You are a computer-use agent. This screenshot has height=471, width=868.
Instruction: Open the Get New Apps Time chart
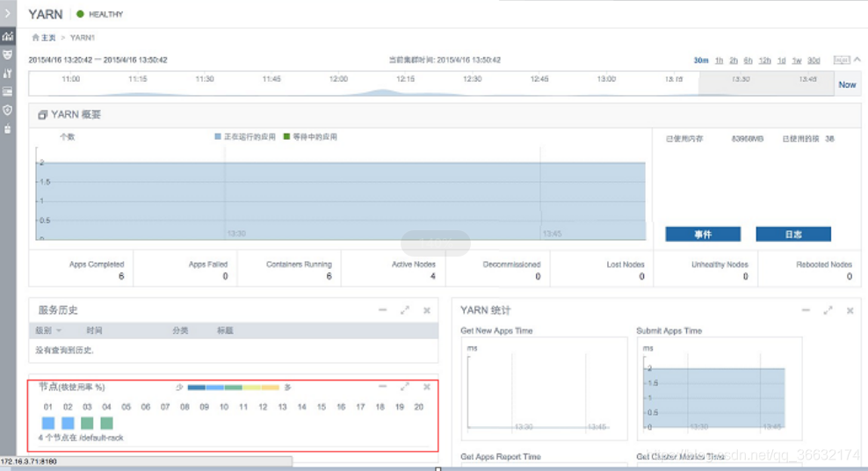(544, 388)
